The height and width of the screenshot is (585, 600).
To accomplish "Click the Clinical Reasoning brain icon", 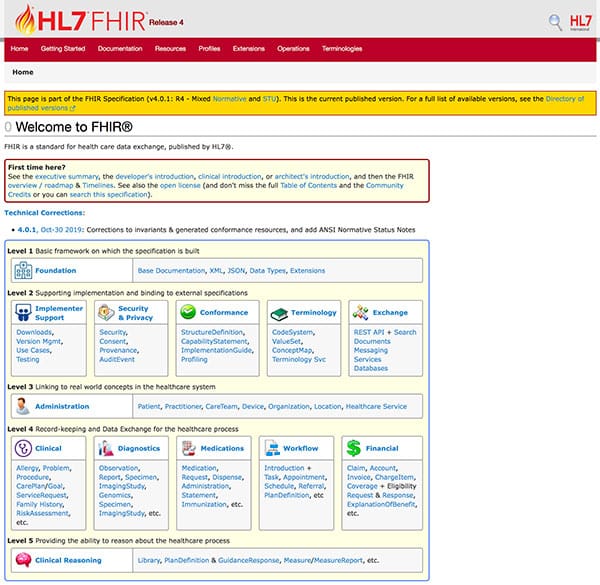I will 23,560.
